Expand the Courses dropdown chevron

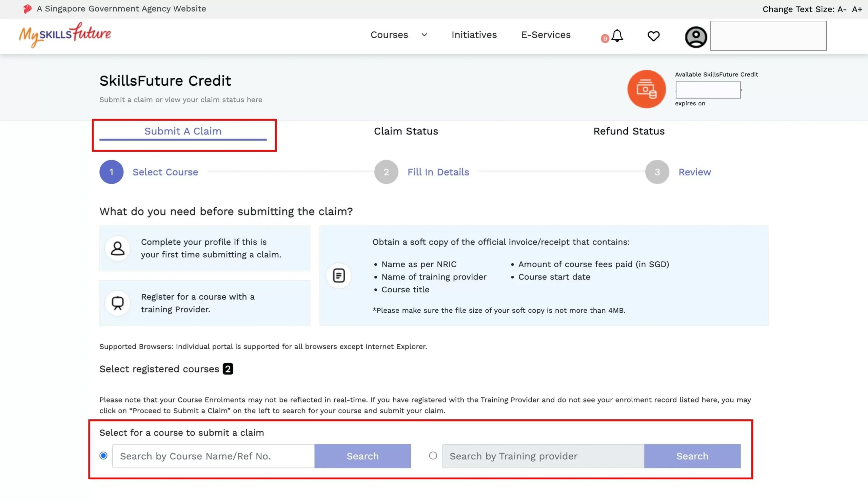(424, 35)
